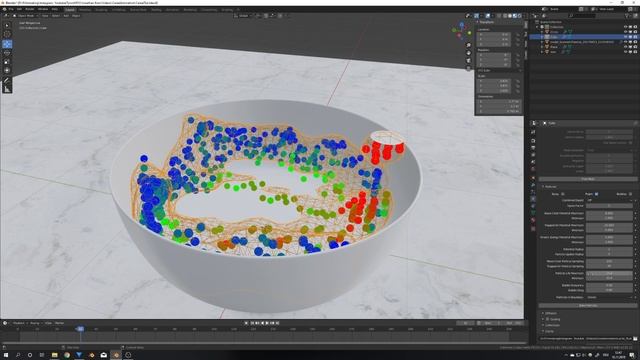Select the Rotate tool in the toolbar

click(x=7, y=53)
